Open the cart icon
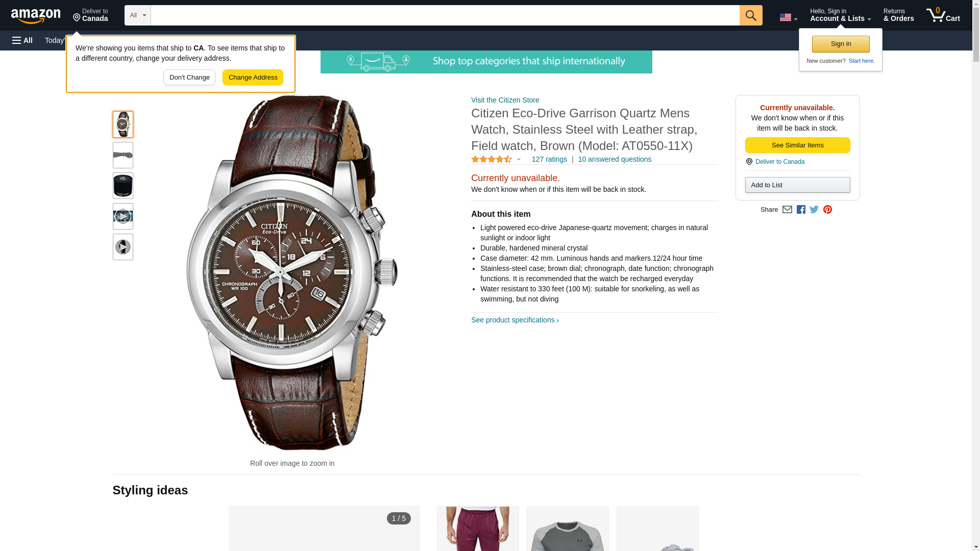The height and width of the screenshot is (551, 980). tap(943, 15)
